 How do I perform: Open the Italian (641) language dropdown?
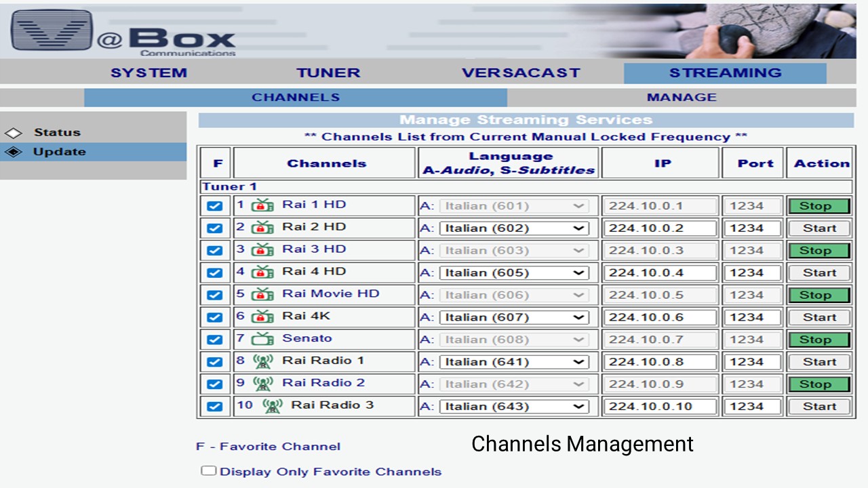click(514, 362)
